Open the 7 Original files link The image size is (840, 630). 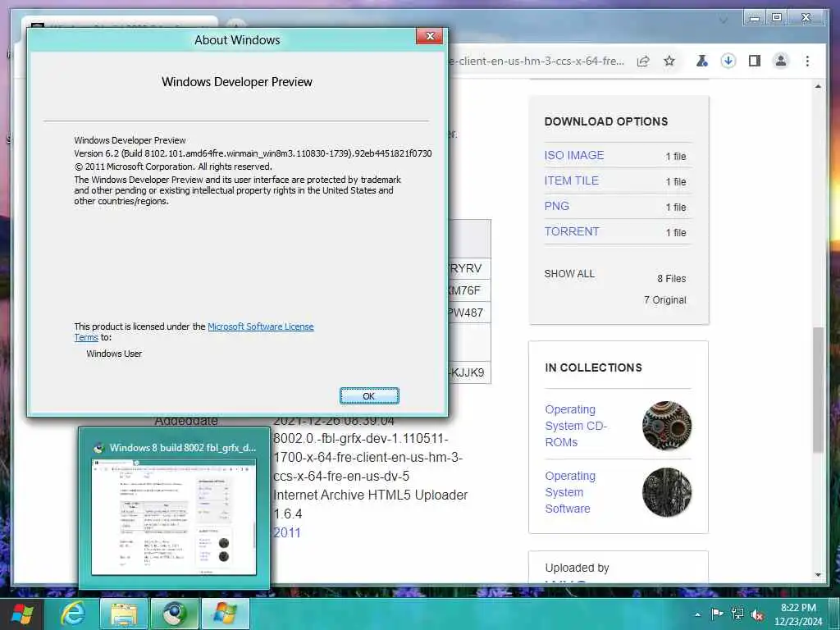pos(664,300)
